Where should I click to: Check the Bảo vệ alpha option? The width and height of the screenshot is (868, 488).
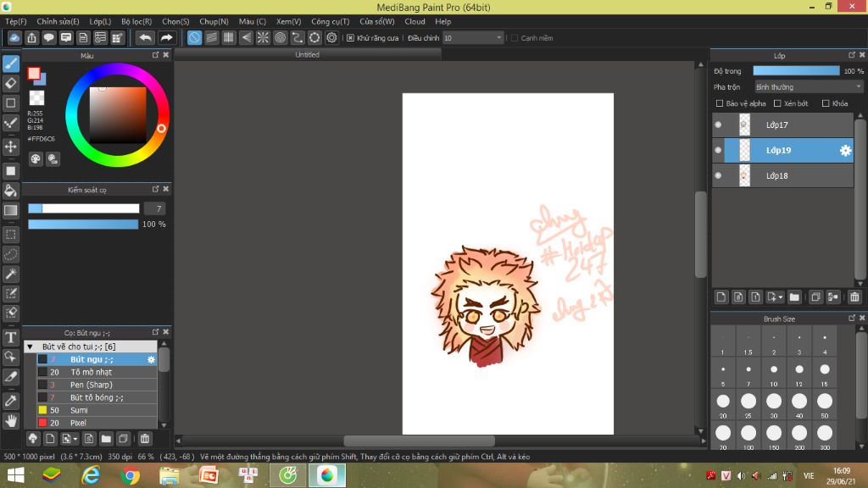point(720,103)
